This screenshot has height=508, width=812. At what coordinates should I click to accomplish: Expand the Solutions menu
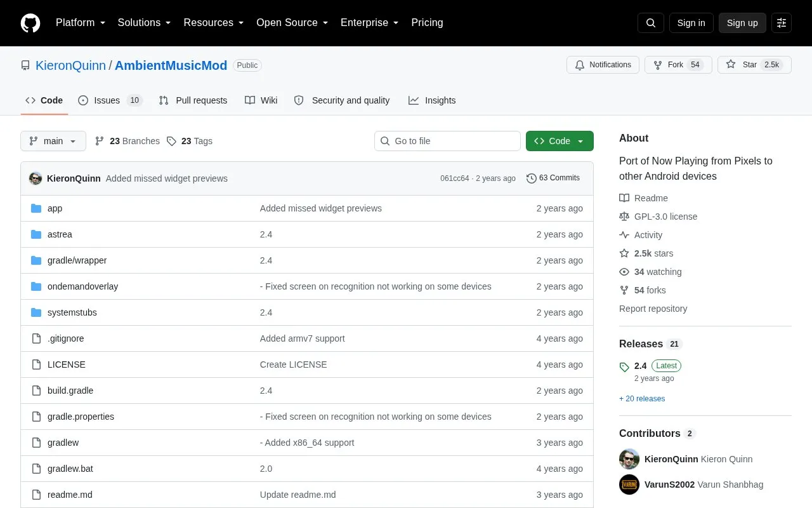(144, 23)
